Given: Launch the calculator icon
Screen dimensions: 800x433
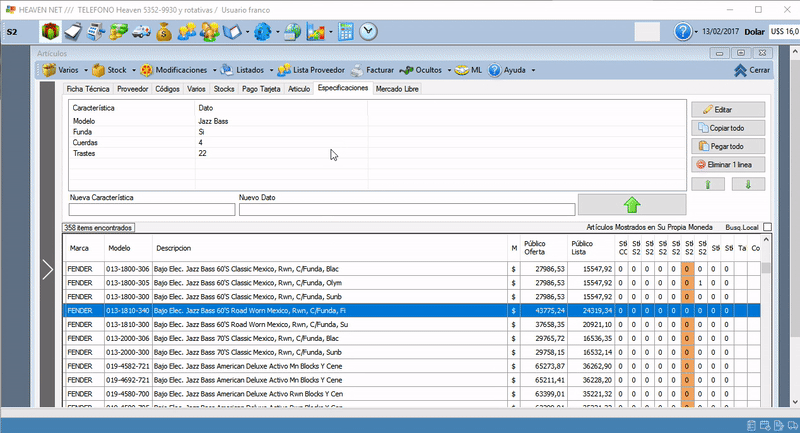Looking at the screenshot, I should [346, 32].
